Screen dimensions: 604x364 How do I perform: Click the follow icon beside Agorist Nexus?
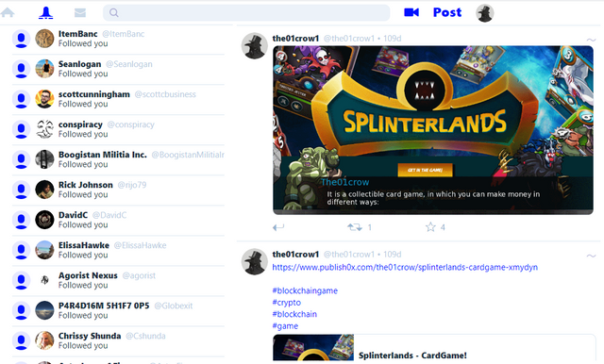[x=21, y=280]
